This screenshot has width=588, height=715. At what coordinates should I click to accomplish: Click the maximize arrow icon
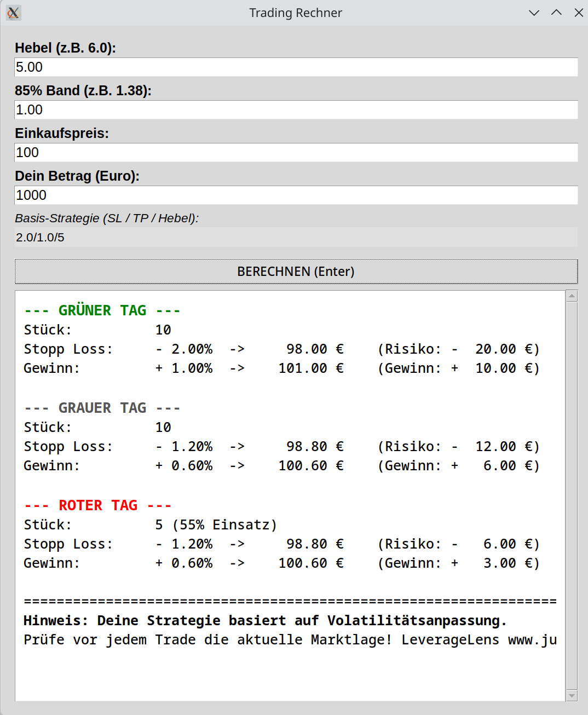pos(556,13)
